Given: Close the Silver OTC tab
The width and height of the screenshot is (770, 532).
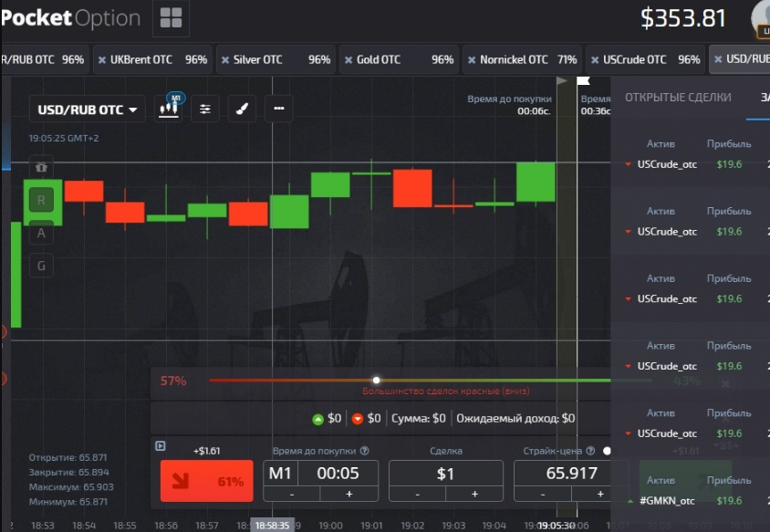Looking at the screenshot, I should tap(225, 60).
